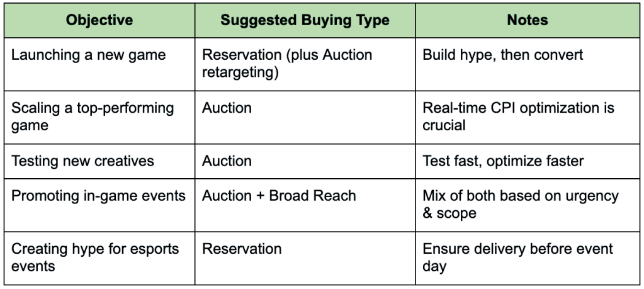
Task: Click the 'Promoting in-game events' cell
Action: point(98,196)
